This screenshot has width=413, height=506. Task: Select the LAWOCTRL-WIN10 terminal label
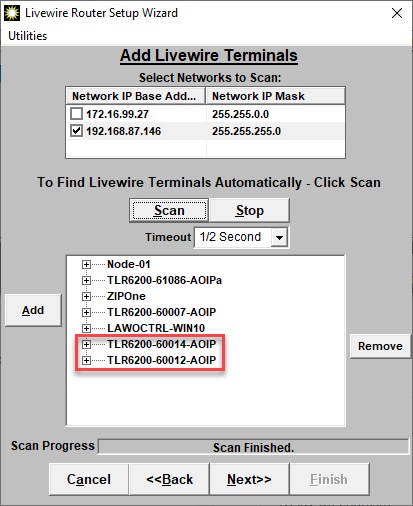point(156,328)
